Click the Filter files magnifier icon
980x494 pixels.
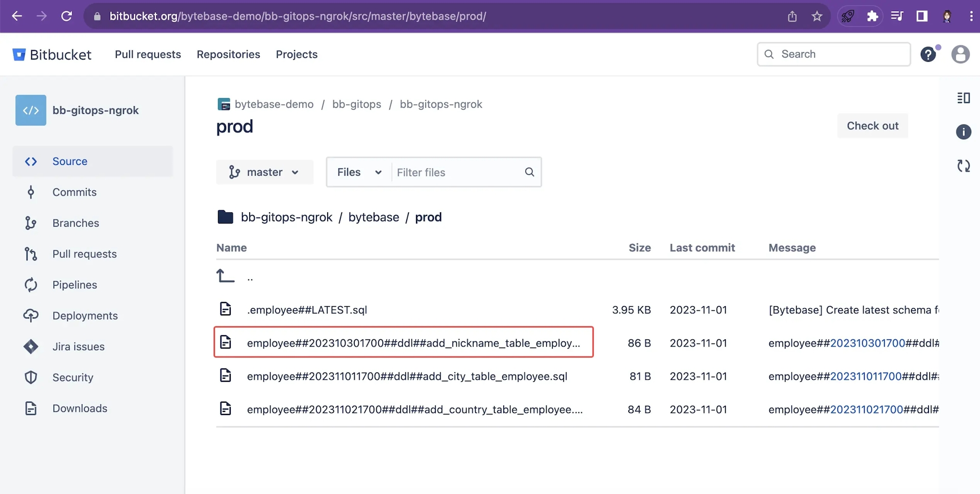(530, 172)
